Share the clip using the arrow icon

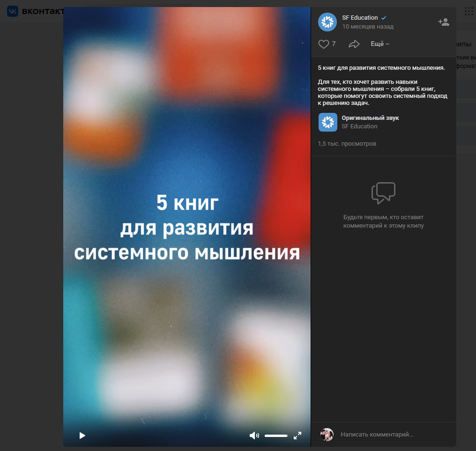click(354, 44)
